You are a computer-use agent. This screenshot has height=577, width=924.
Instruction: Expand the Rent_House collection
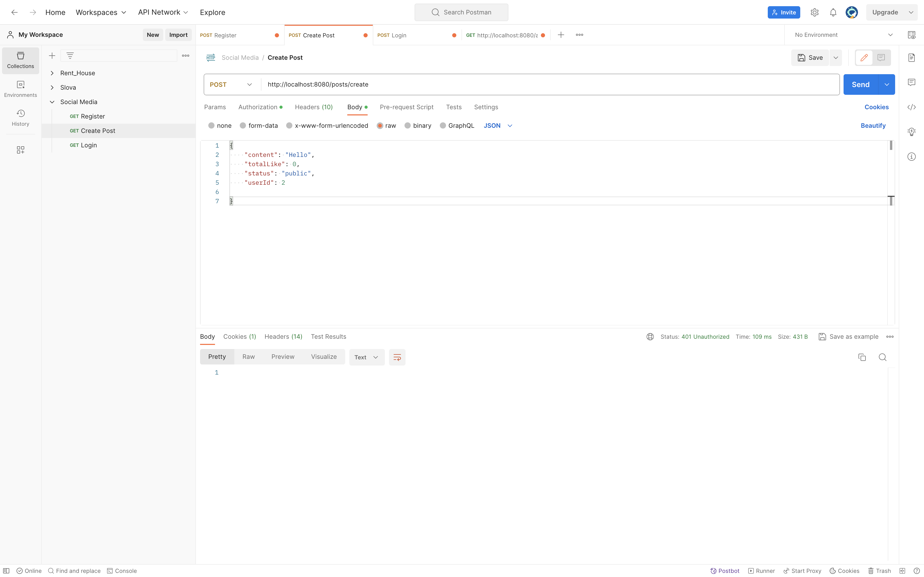(52, 73)
